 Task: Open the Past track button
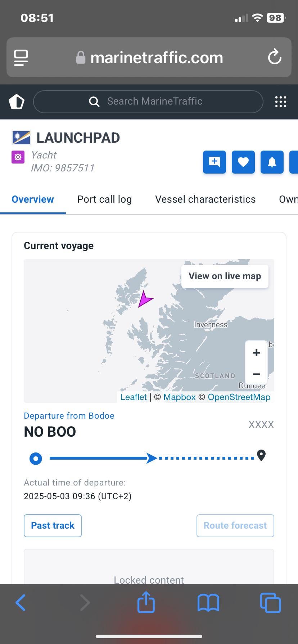click(53, 525)
